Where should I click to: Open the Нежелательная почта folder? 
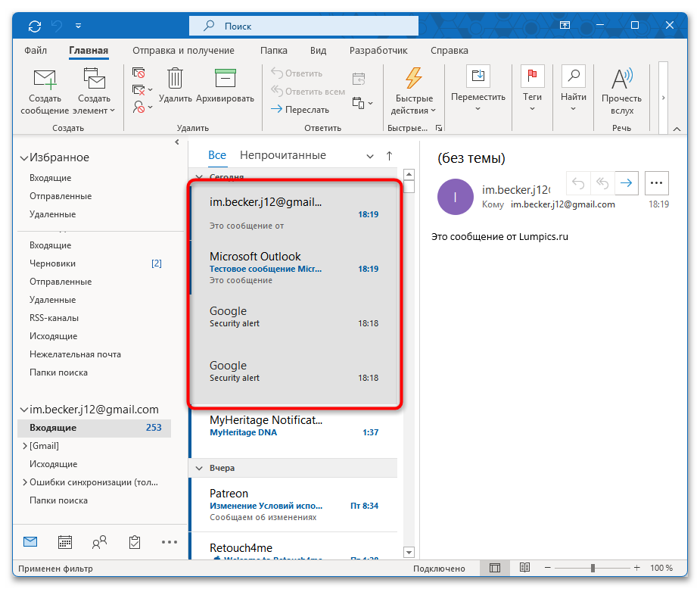coord(75,354)
